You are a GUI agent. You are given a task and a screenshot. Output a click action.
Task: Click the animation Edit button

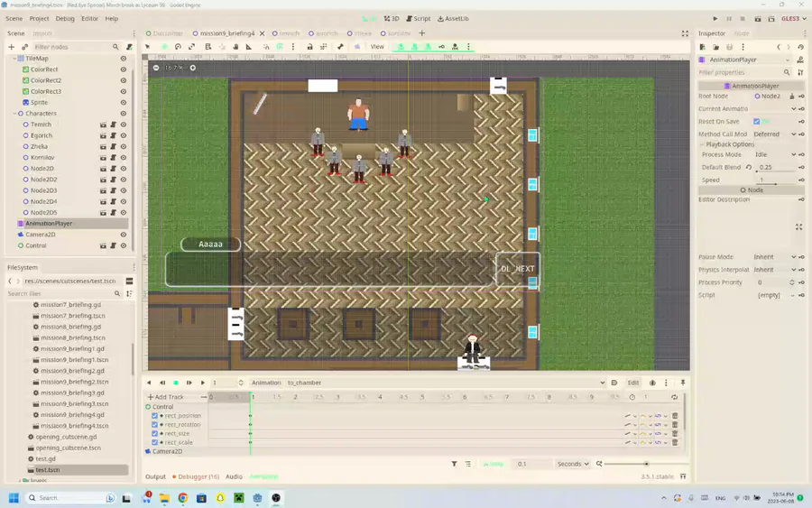coord(632,383)
